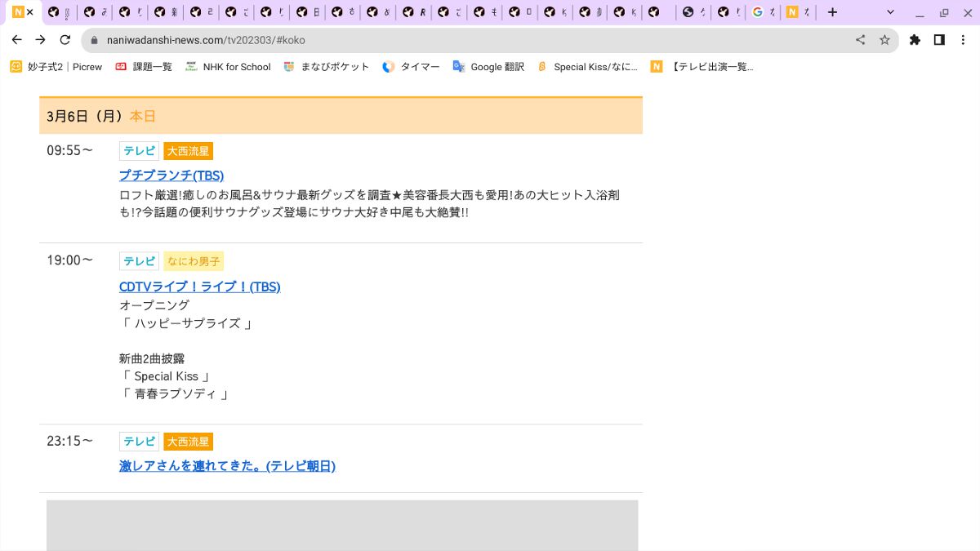Open the Chrome three-dot menu
Screen dimensions: 980x551
point(964,40)
